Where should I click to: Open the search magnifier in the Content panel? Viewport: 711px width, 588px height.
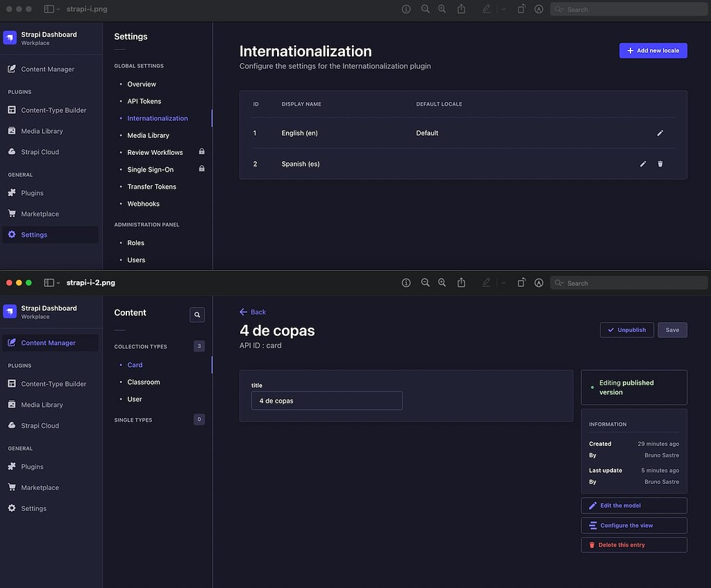(x=196, y=314)
